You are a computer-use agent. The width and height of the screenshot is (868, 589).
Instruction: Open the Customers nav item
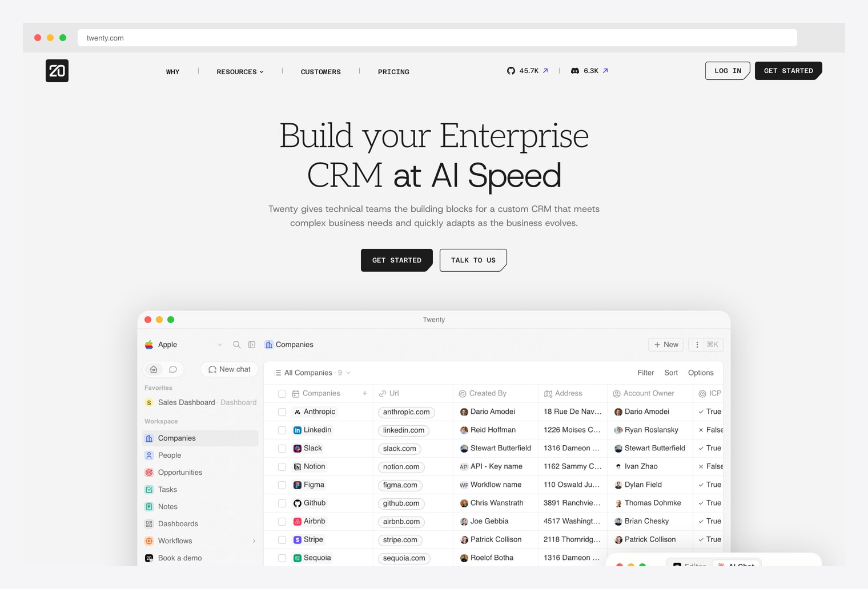[321, 72]
